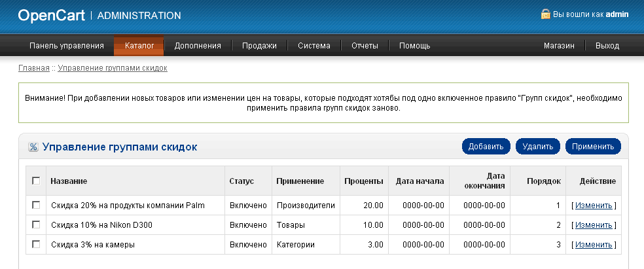Select the Скидка 10% на Nikon D300 name

(x=102, y=225)
